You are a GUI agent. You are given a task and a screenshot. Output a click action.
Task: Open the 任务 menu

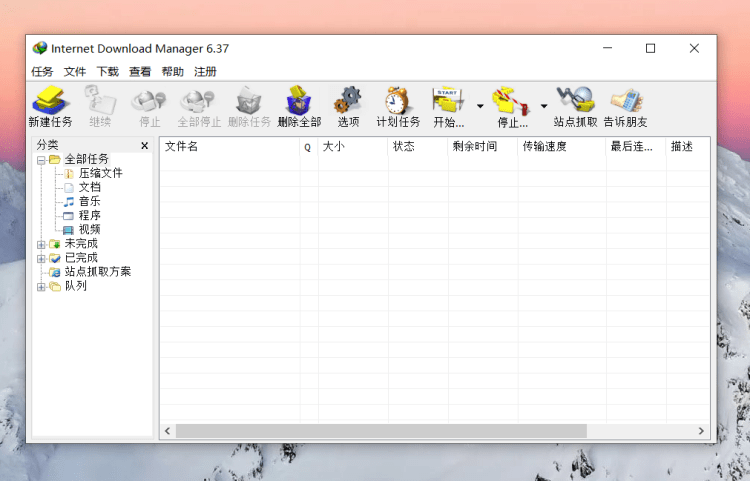coord(42,72)
